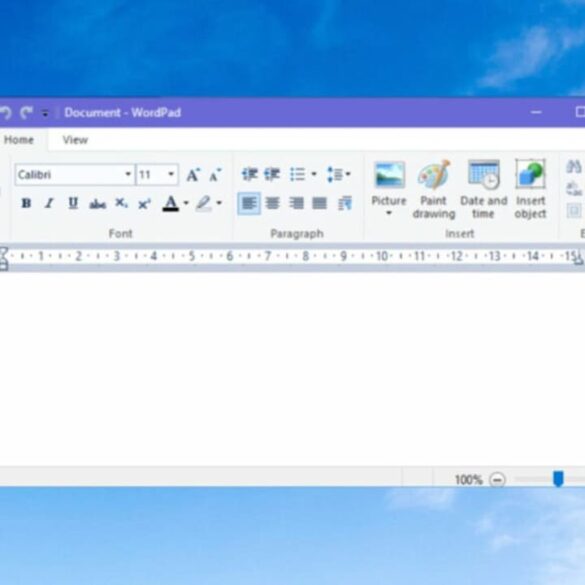Increase the paragraph indent
Viewport: 585px width, 585px height.
coord(272,174)
